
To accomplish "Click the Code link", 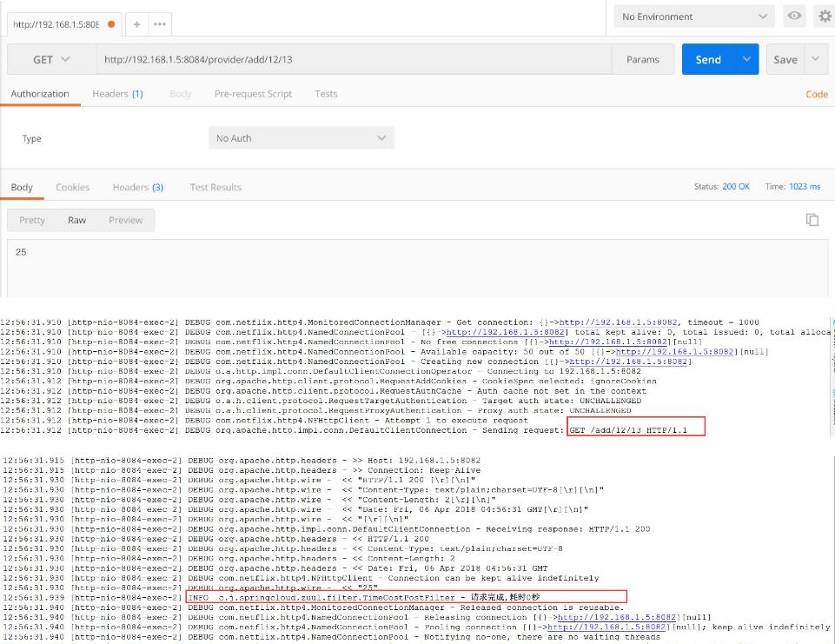I will (816, 94).
